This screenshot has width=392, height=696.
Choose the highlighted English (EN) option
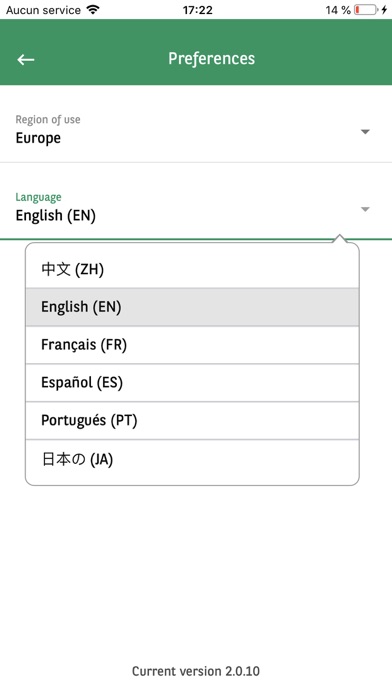[192, 307]
